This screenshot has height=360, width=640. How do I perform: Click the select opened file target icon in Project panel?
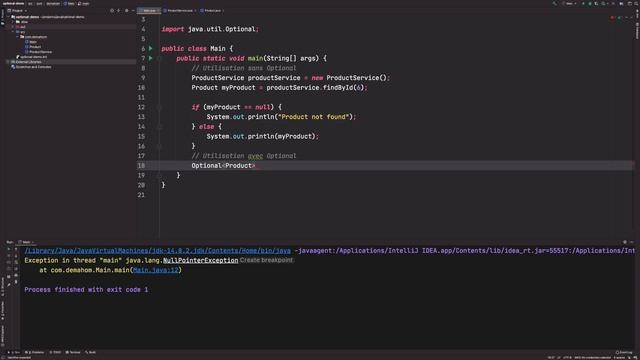pos(112,11)
